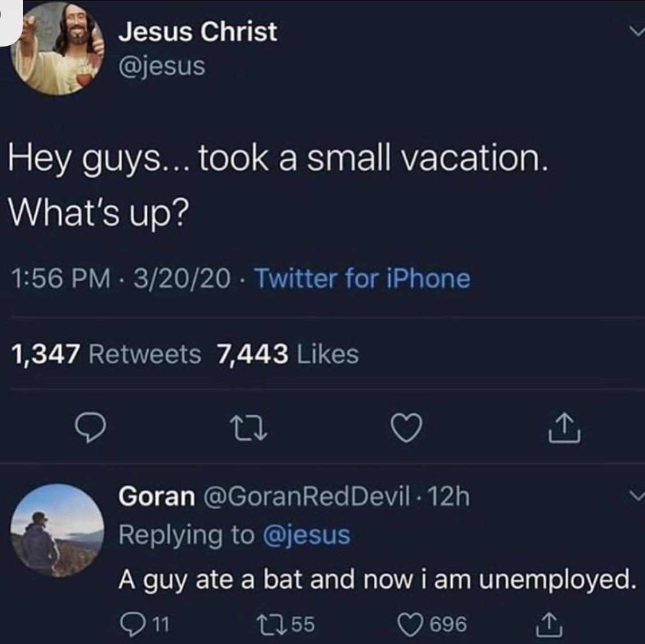
Task: Open the @jesus mention in the reply
Action: pos(306,534)
